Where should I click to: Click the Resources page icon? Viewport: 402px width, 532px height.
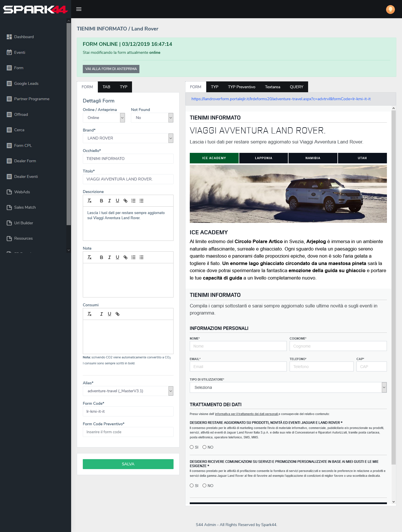[9, 238]
